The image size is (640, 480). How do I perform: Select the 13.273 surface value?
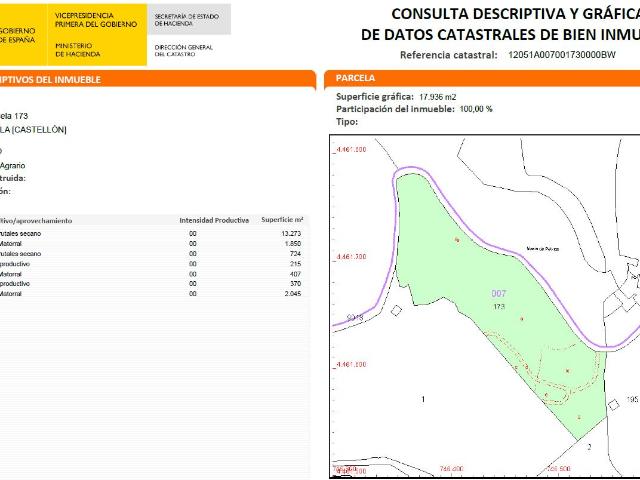pyautogui.click(x=291, y=233)
